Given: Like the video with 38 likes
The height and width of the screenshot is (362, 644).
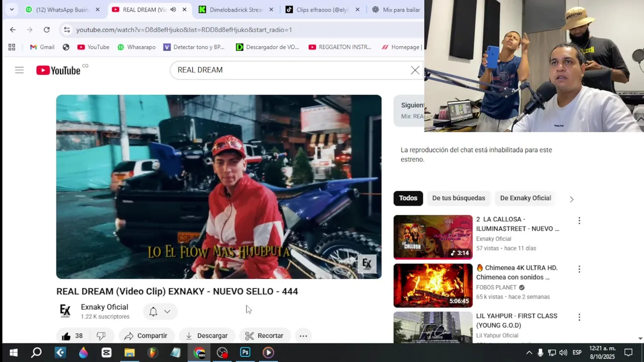Looking at the screenshot, I should pos(72,336).
